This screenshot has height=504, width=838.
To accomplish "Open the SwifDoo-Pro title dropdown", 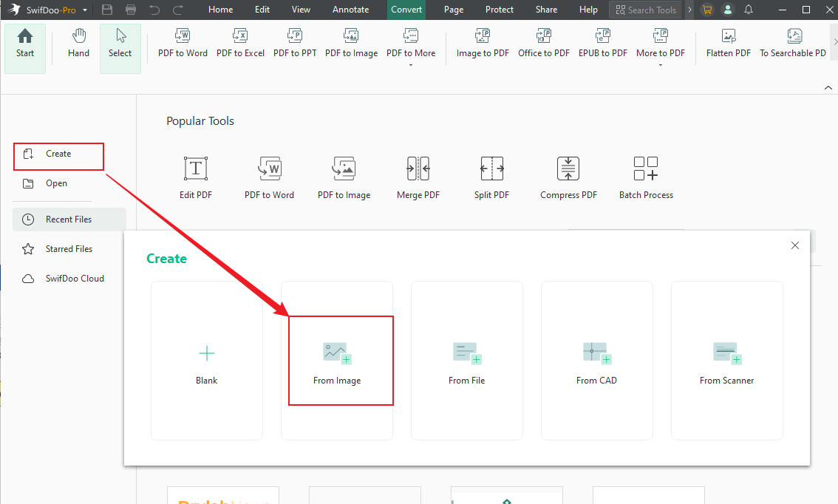I will coord(85,10).
